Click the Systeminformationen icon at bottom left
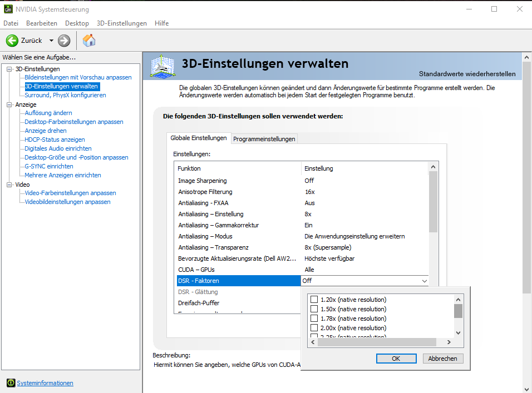The width and height of the screenshot is (532, 393). pyautogui.click(x=11, y=383)
